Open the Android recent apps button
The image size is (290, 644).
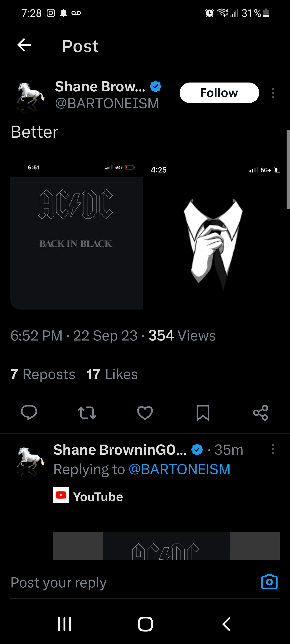coord(65,624)
